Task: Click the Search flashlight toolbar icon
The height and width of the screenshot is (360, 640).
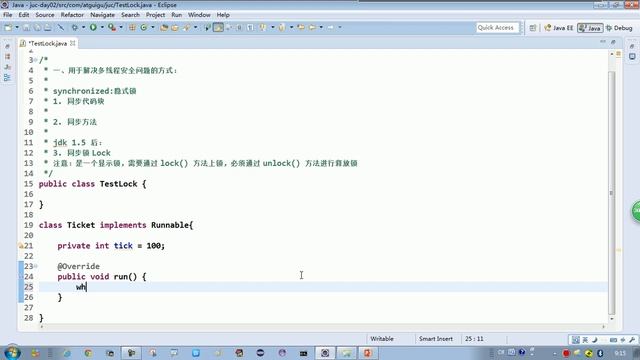Action: coord(187,27)
